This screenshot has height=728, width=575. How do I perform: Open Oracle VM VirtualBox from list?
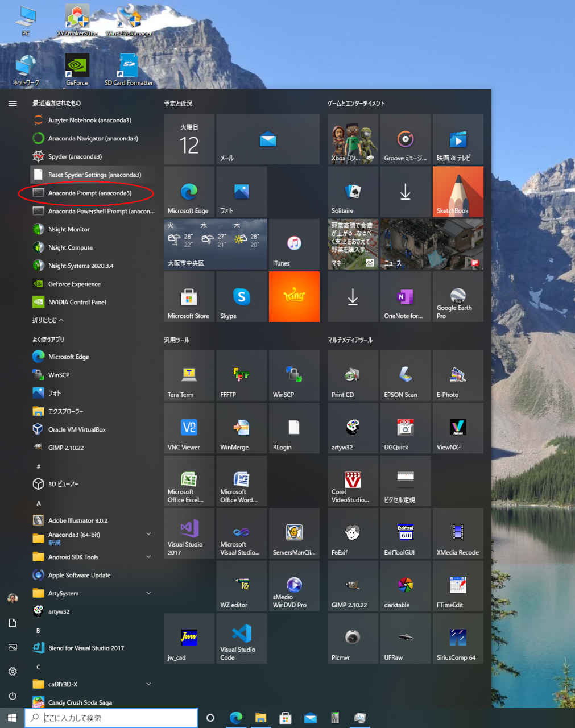pos(92,429)
